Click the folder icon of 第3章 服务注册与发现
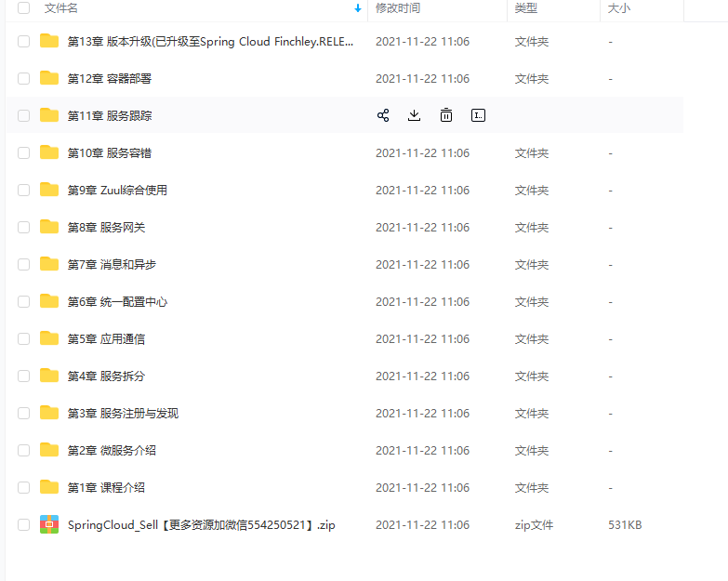This screenshot has height=581, width=728. (x=49, y=413)
